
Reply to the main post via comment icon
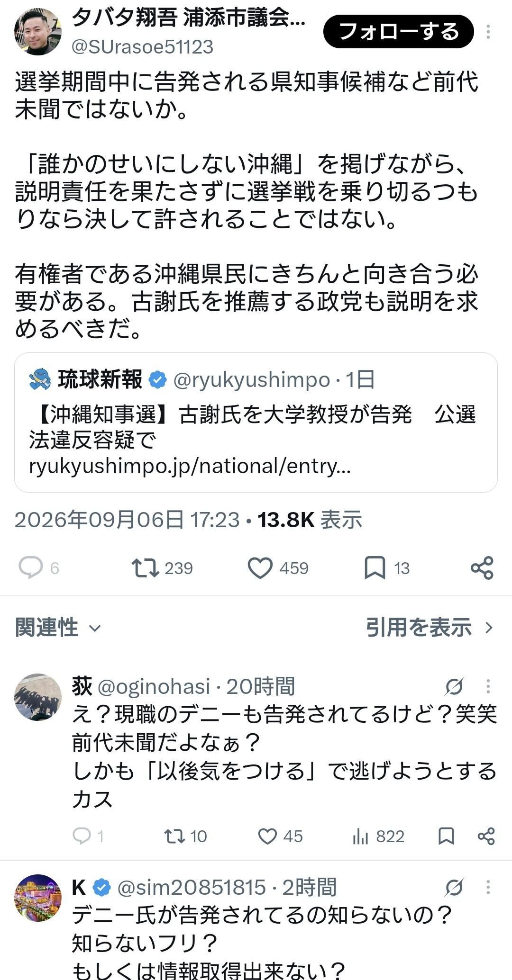click(x=31, y=567)
